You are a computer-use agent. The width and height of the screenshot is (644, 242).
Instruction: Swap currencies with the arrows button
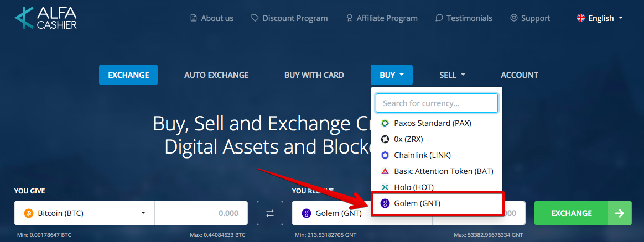point(270,213)
